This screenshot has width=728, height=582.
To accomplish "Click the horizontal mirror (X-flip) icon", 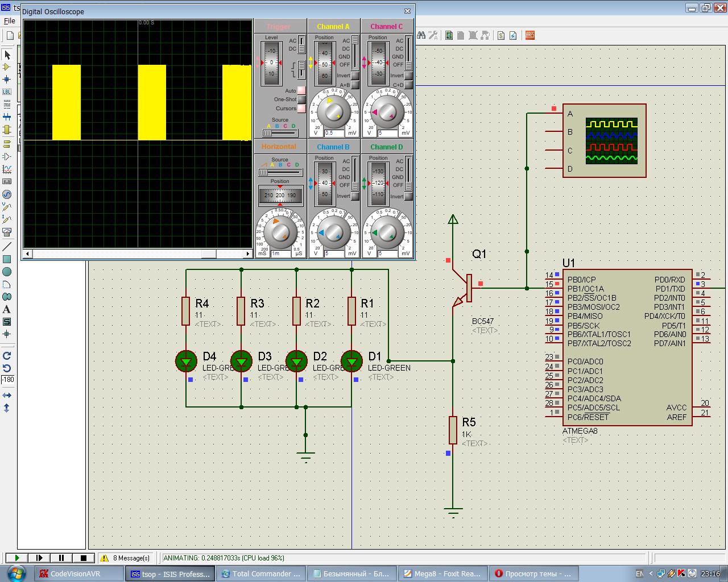I will 7,396.
